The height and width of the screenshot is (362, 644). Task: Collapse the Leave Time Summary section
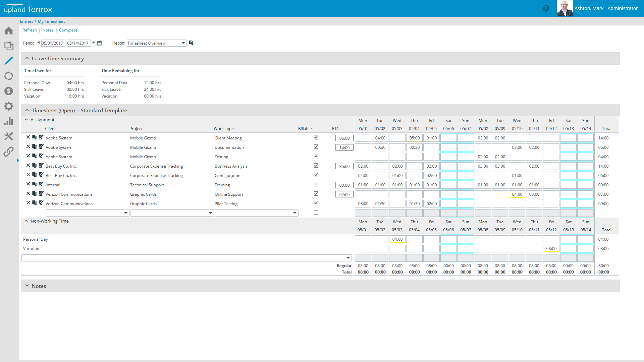(x=27, y=58)
